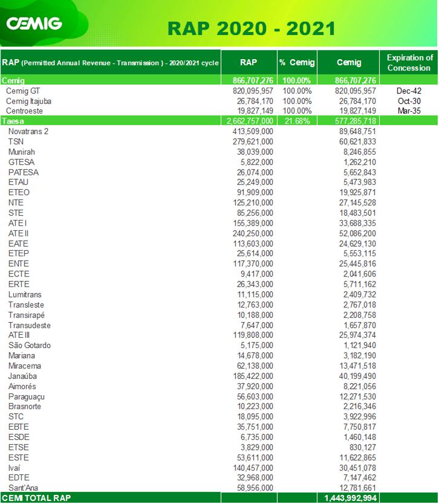
Task: Select the 'Cemig GT' row label
Action: [23, 91]
